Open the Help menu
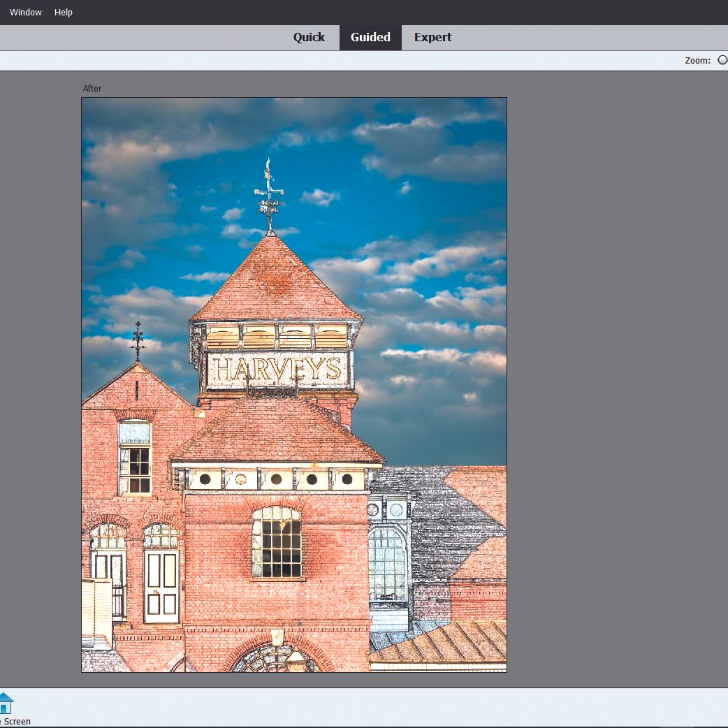Viewport: 728px width, 728px height. (63, 12)
